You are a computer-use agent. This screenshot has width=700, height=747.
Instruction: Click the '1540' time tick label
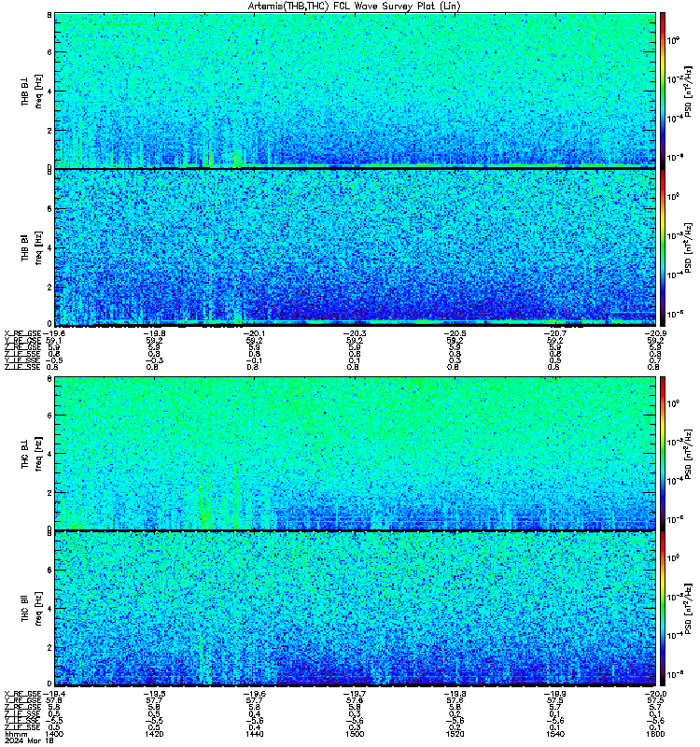pos(555,734)
